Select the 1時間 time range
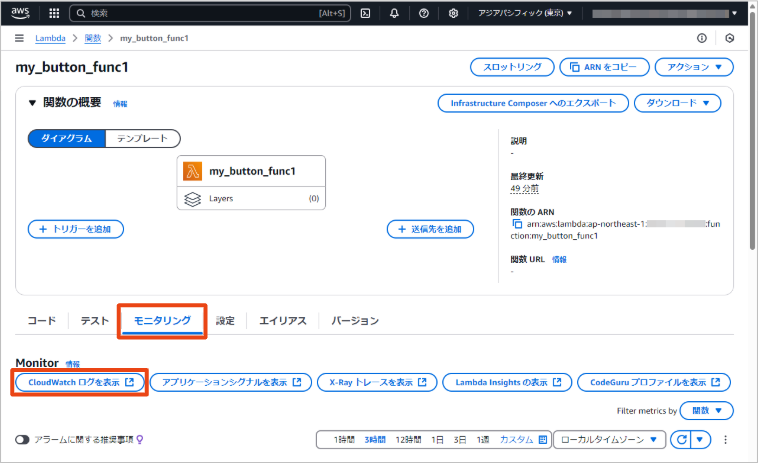Screen dimensions: 758x463 344,439
